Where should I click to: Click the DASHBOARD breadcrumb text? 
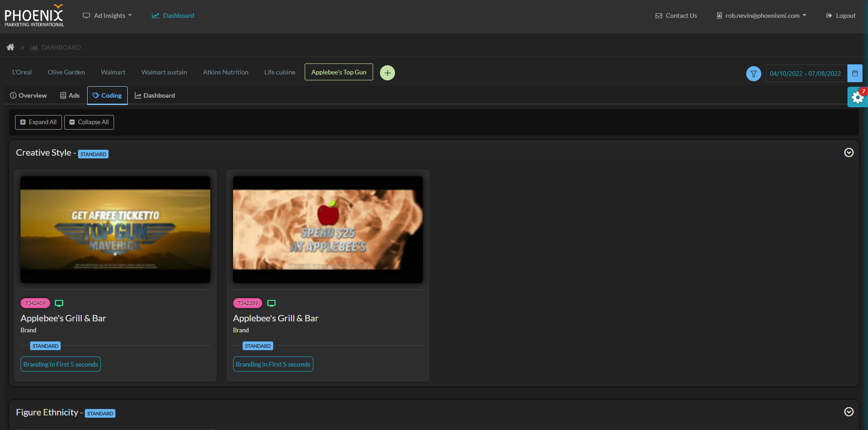[61, 47]
